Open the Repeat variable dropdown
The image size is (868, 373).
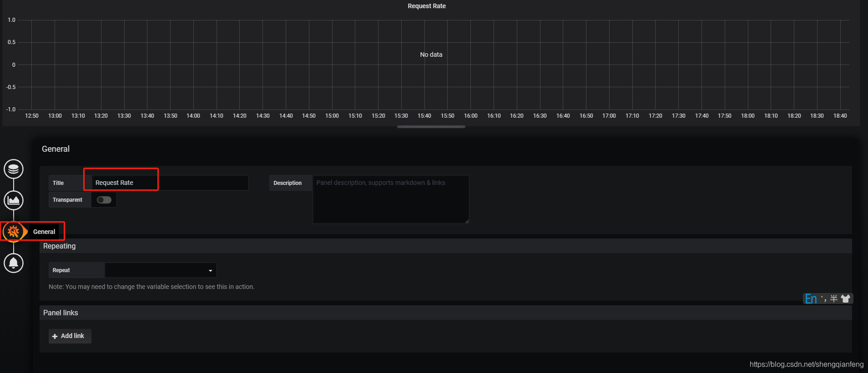(161, 270)
